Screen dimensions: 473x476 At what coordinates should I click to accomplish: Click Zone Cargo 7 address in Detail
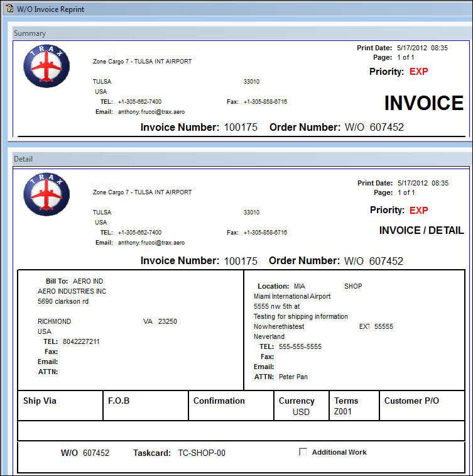[142, 192]
